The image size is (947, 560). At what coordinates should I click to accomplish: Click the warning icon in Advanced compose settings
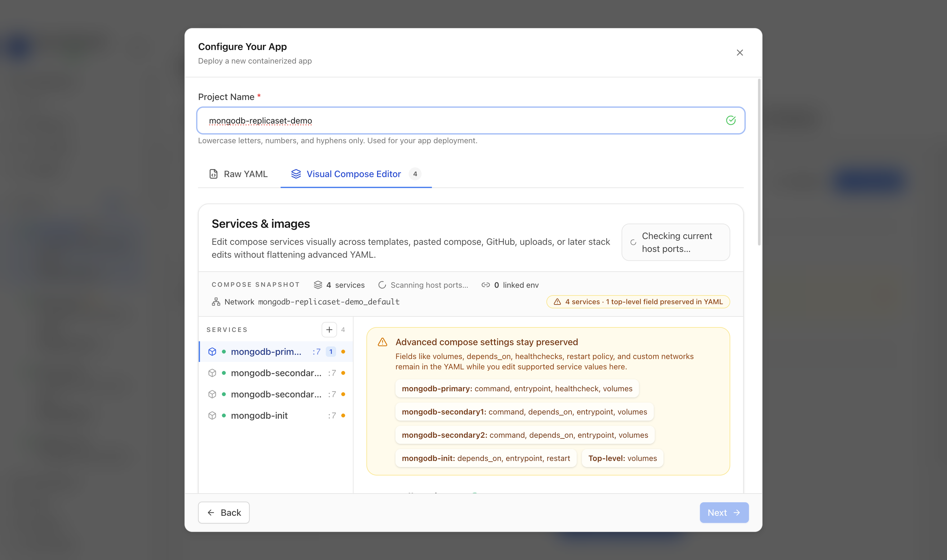pyautogui.click(x=382, y=342)
